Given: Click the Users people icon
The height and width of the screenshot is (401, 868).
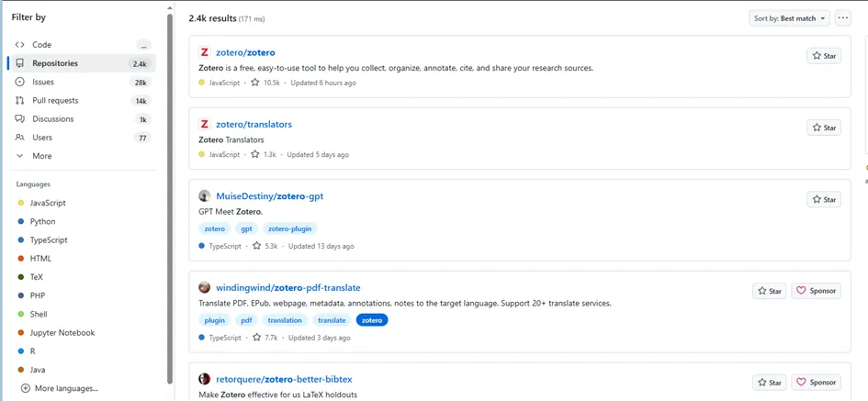Looking at the screenshot, I should click(x=20, y=137).
